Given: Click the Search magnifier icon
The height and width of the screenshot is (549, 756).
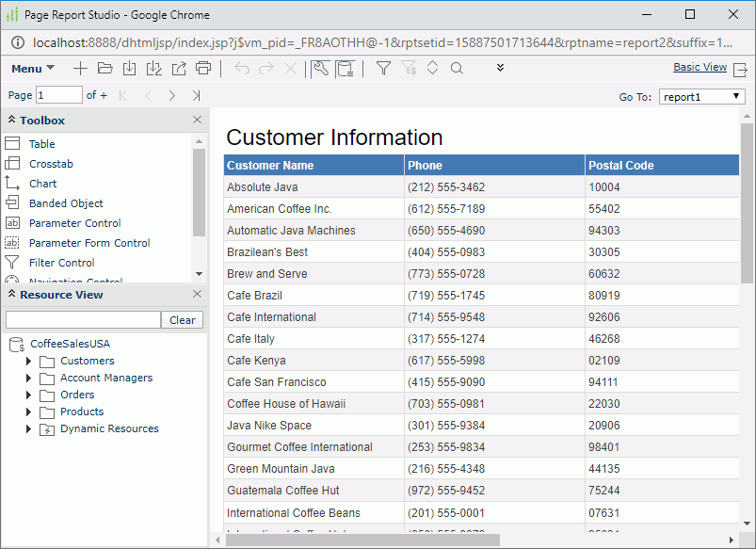Looking at the screenshot, I should pos(457,69).
